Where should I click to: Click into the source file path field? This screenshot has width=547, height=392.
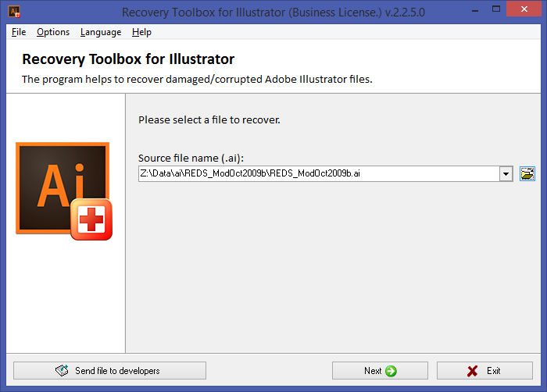(319, 173)
